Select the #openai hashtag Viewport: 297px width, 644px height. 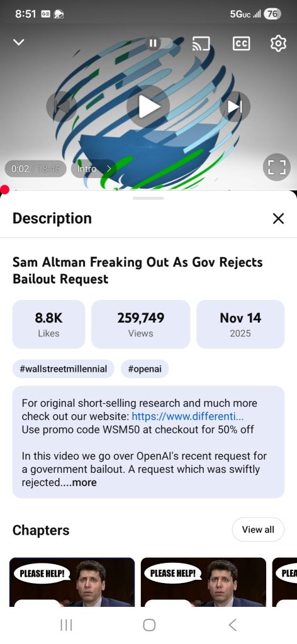click(145, 369)
